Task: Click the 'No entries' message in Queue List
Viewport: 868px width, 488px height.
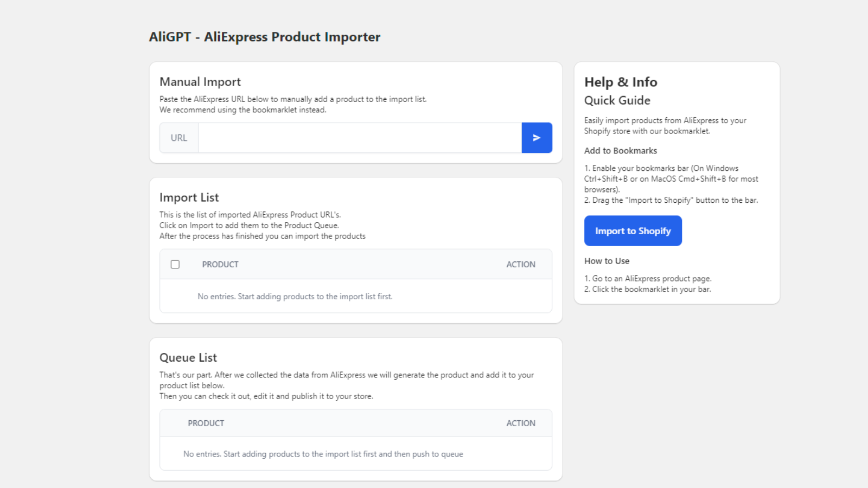Action: [x=323, y=454]
